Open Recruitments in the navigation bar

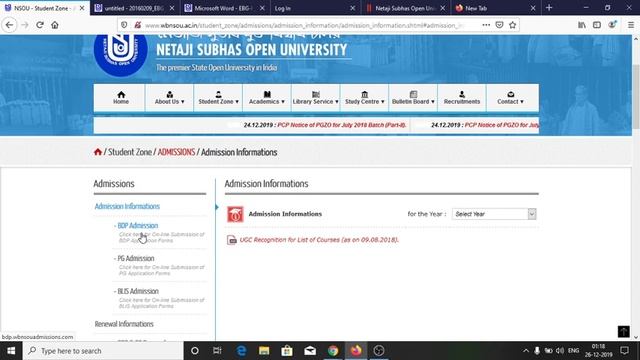pyautogui.click(x=462, y=98)
